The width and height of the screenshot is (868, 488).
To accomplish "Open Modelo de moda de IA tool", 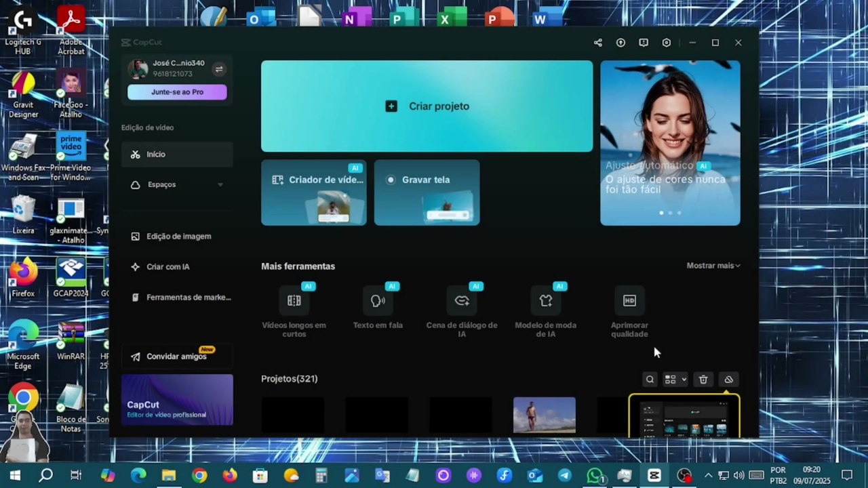I will pyautogui.click(x=546, y=311).
